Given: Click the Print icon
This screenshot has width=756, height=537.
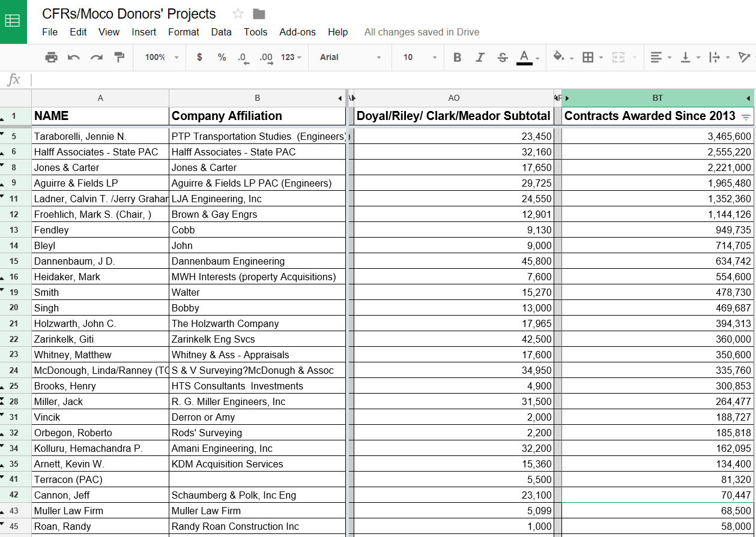Looking at the screenshot, I should (52, 57).
